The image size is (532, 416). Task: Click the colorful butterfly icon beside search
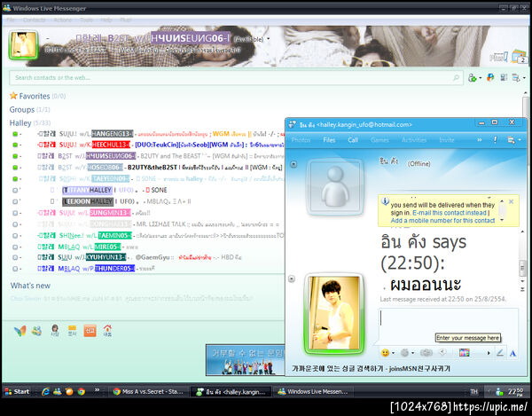click(490, 78)
